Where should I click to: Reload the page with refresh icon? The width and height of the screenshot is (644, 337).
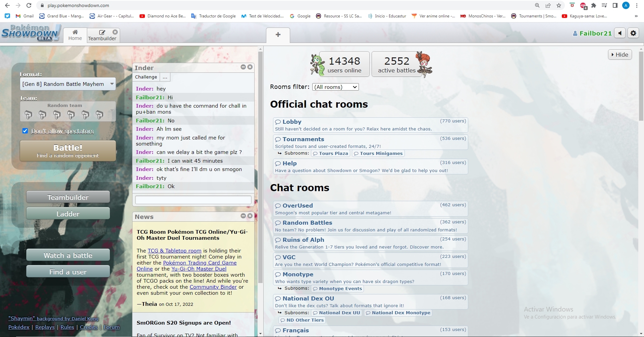pyautogui.click(x=29, y=5)
